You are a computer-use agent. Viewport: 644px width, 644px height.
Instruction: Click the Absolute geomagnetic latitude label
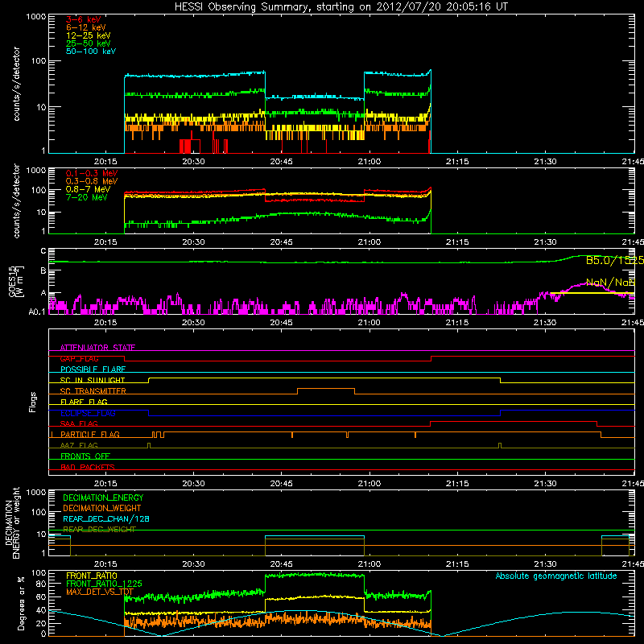[556, 576]
